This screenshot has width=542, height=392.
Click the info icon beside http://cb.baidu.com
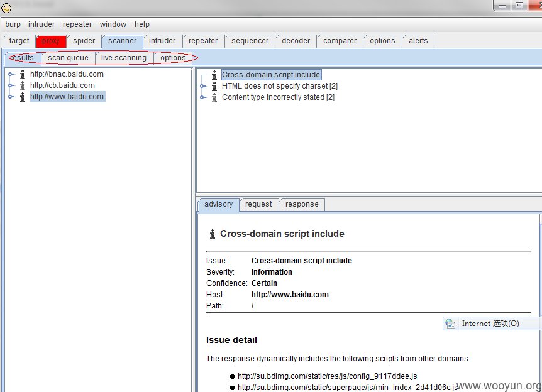click(23, 85)
